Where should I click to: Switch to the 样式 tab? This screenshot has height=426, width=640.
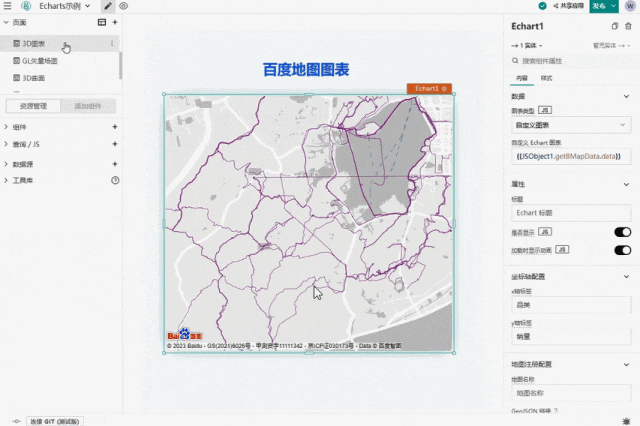click(546, 78)
